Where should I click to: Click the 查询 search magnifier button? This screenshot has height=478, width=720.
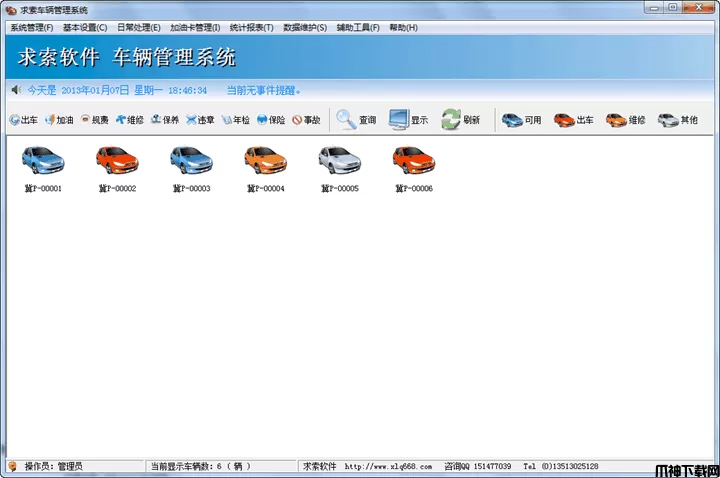click(356, 120)
